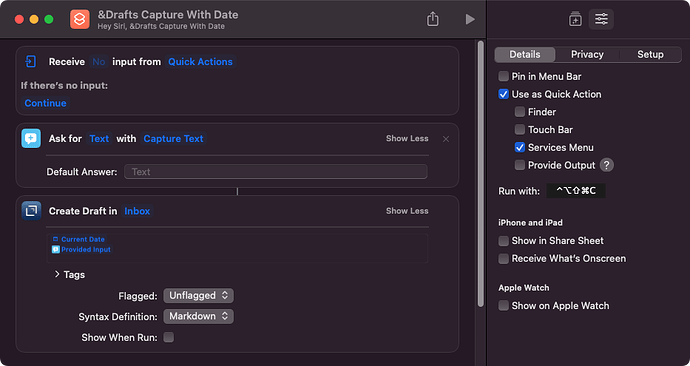Expand the Tags disclosure arrow
Viewport: 690px width, 366px height.
(57, 274)
